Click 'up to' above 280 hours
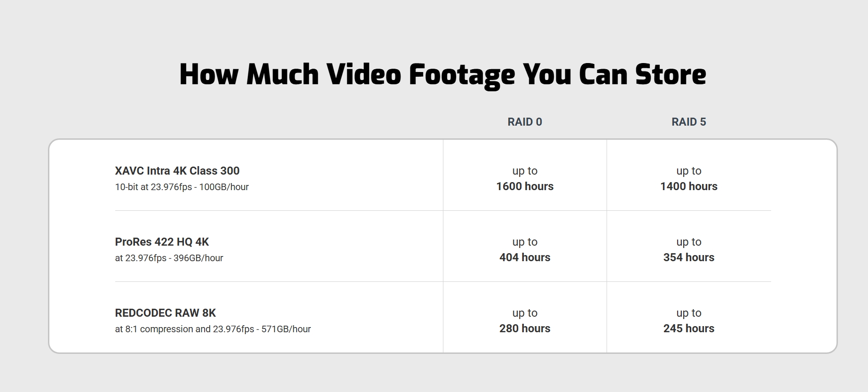 pyautogui.click(x=525, y=313)
